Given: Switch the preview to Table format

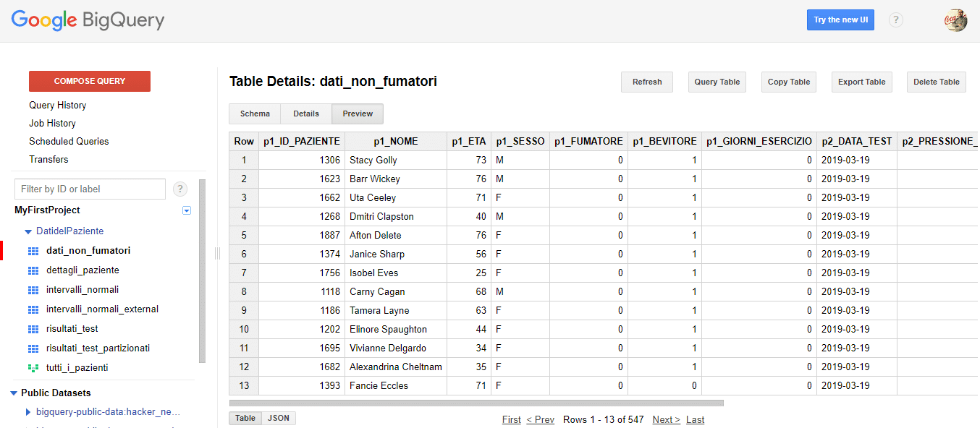Looking at the screenshot, I should click(245, 418).
